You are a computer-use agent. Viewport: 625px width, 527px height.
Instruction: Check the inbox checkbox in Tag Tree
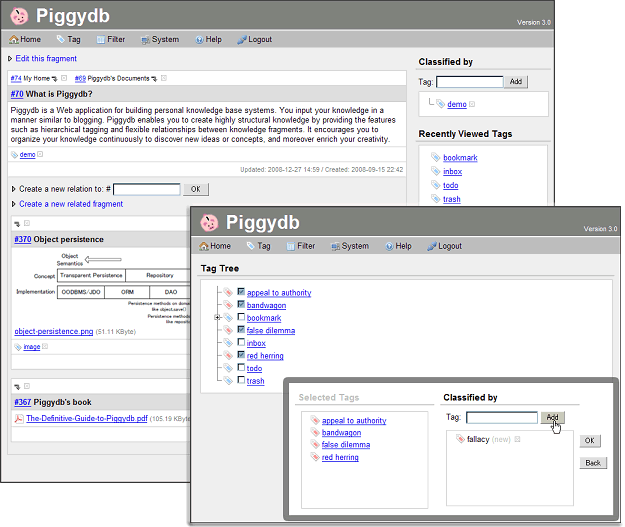pos(241,342)
